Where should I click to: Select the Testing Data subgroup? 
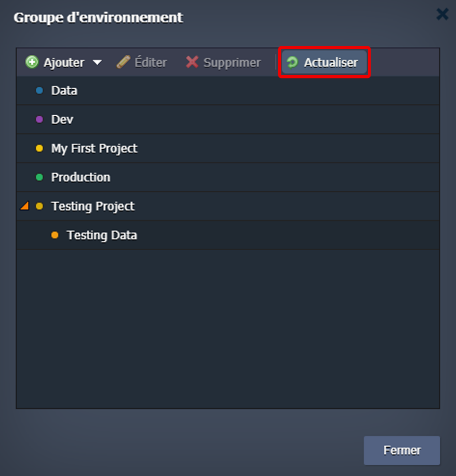pos(228,235)
